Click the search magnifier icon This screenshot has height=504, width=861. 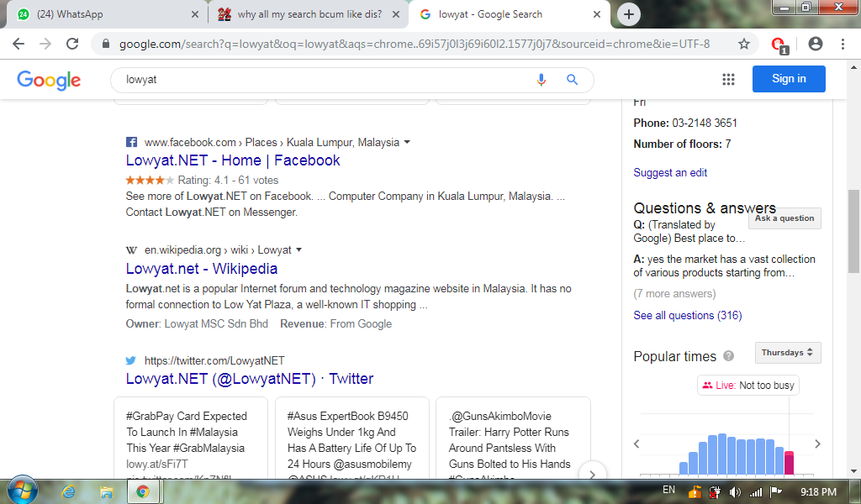[x=572, y=80]
